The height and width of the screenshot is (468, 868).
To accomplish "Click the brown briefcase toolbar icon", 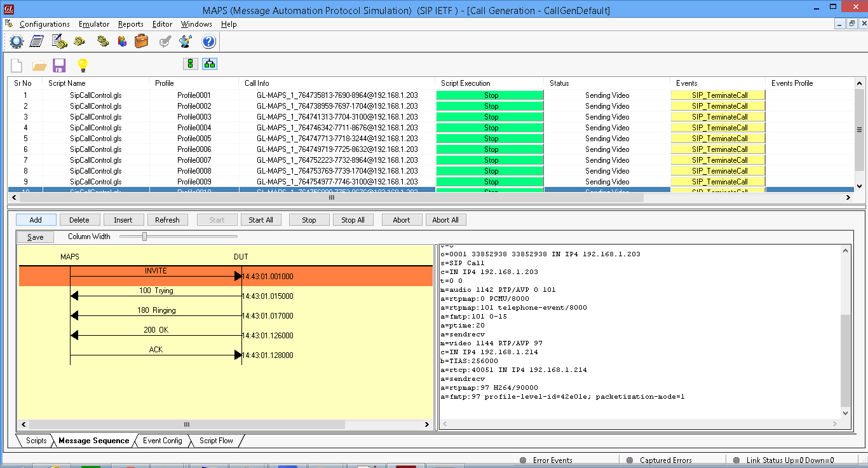I will [141, 42].
